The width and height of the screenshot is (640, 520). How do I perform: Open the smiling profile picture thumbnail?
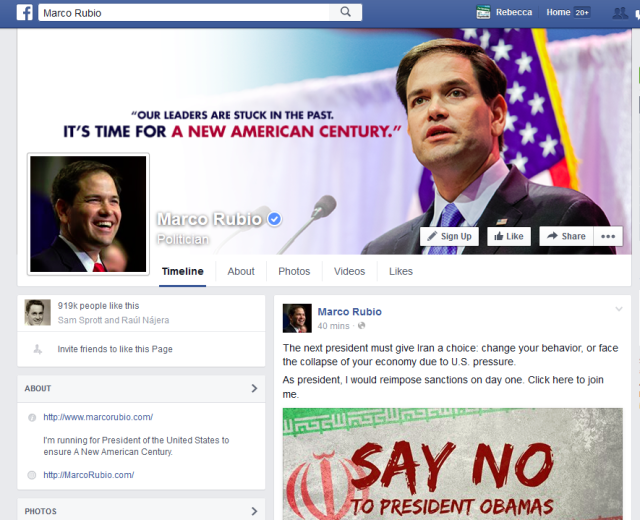point(88,214)
